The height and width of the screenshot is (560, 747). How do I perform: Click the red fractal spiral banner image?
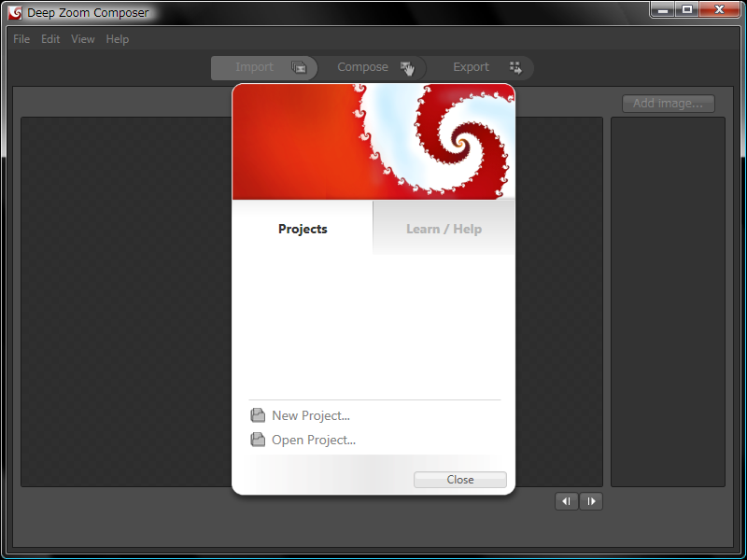[373, 142]
